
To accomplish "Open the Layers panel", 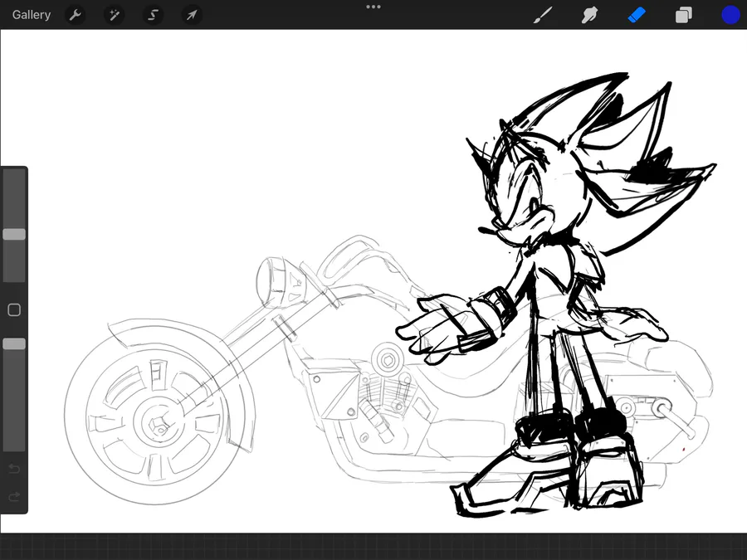I will tap(684, 15).
